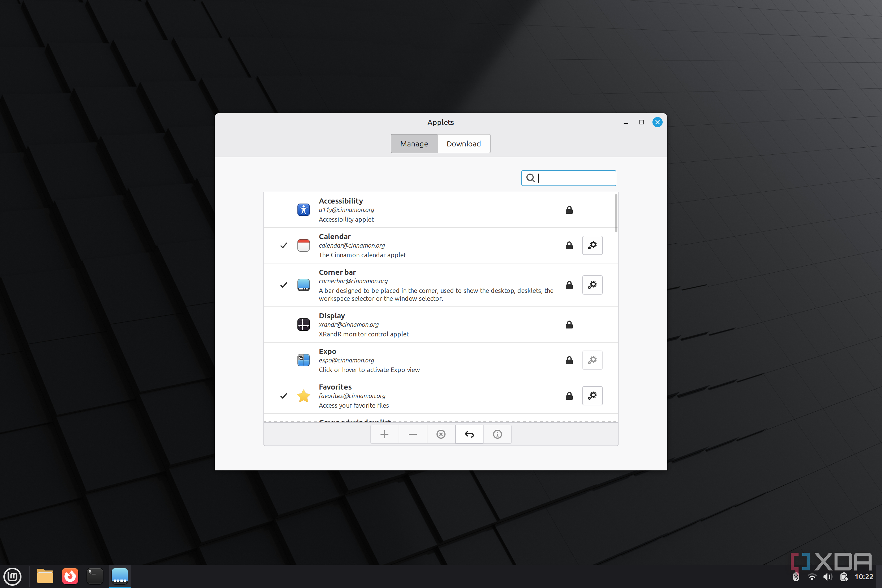Open Bluetooth tray icon
Viewport: 882px width, 588px height.
click(796, 577)
